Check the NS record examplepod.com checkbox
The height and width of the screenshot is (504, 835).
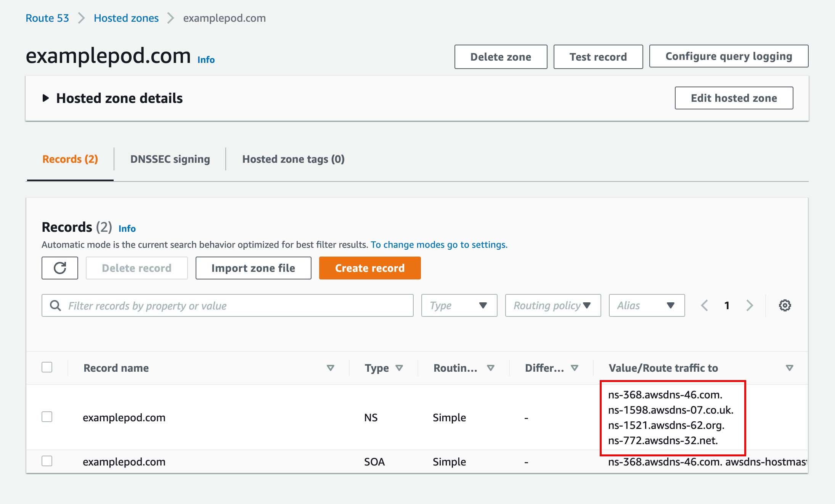(x=47, y=417)
